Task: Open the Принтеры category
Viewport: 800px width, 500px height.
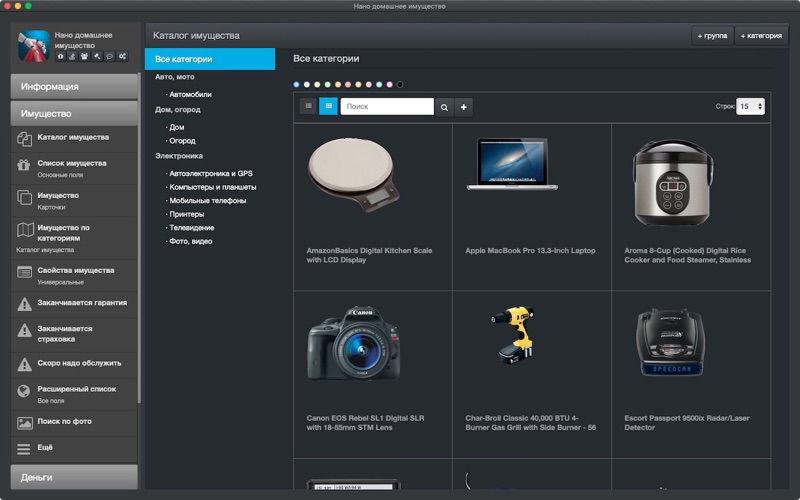Action: (186, 214)
